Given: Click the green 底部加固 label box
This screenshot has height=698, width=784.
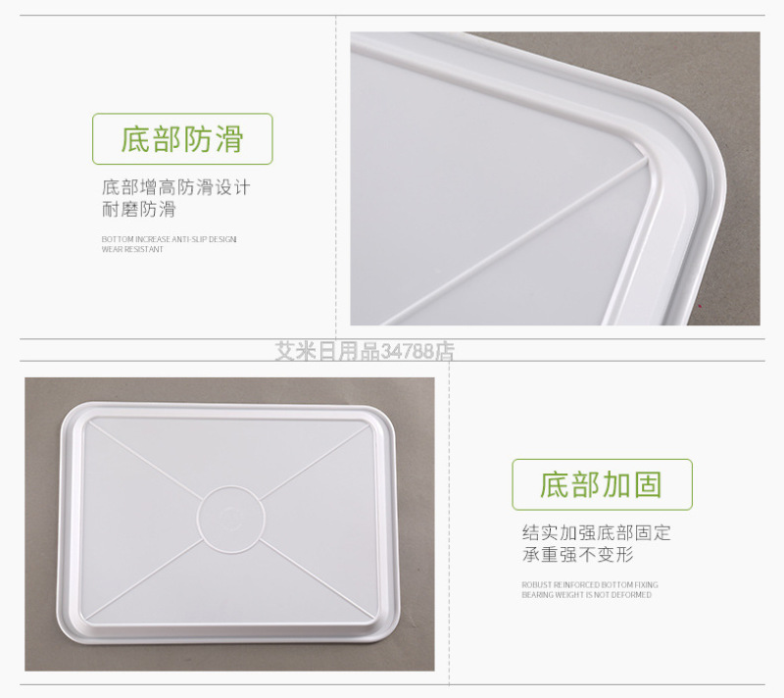Looking at the screenshot, I should coord(602,484).
